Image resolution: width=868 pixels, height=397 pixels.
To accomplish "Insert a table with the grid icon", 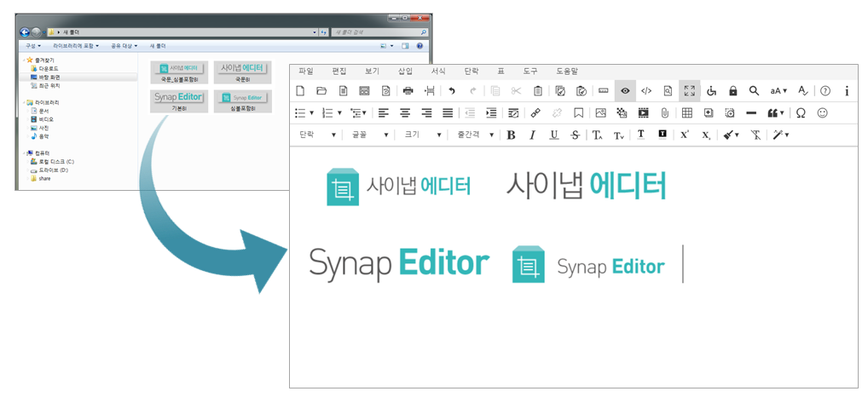I will point(687,112).
